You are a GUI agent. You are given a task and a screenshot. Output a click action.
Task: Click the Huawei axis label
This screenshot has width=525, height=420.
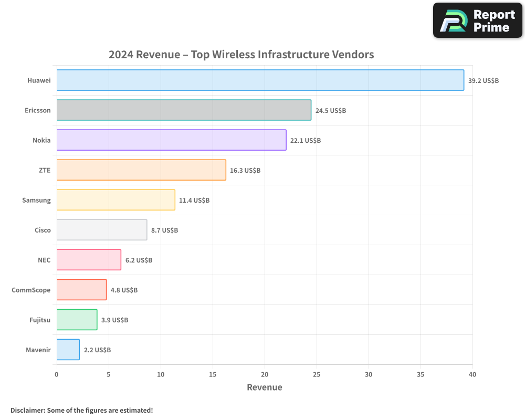(x=38, y=80)
